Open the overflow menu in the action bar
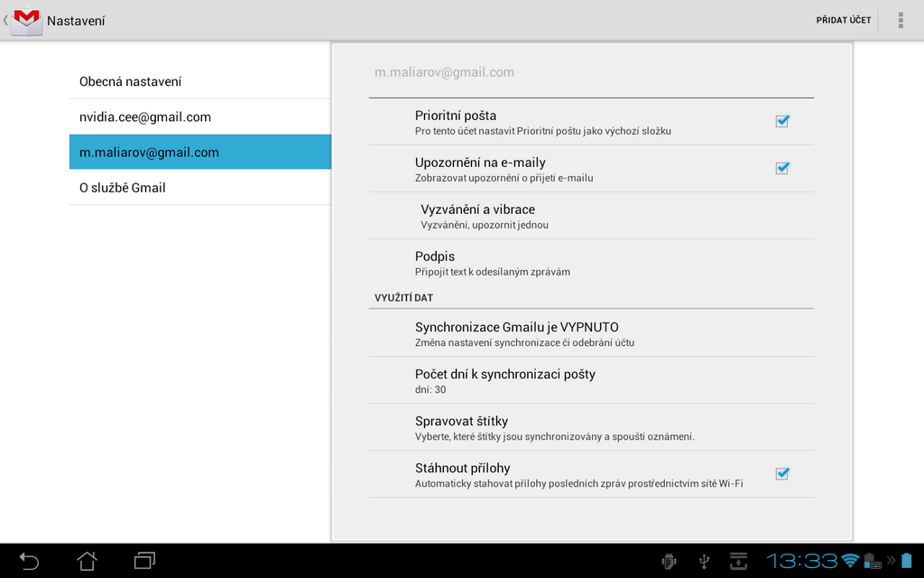924x578 pixels. pyautogui.click(x=900, y=19)
